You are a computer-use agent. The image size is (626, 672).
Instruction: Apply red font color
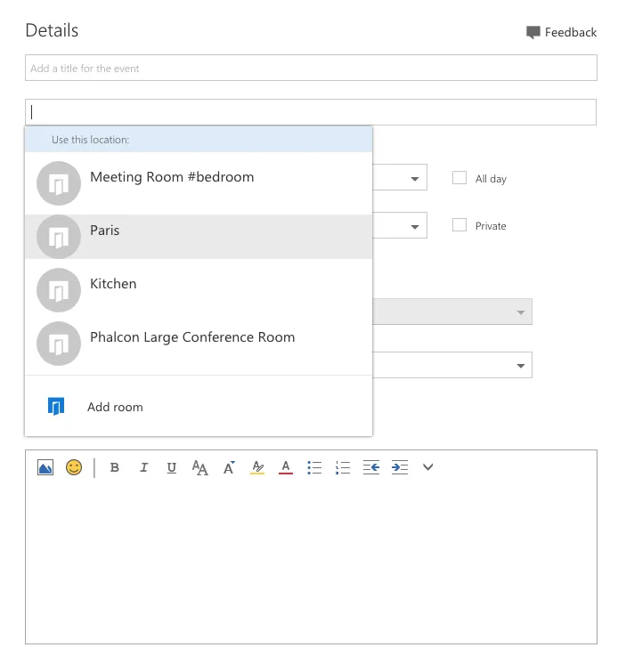[x=286, y=467]
